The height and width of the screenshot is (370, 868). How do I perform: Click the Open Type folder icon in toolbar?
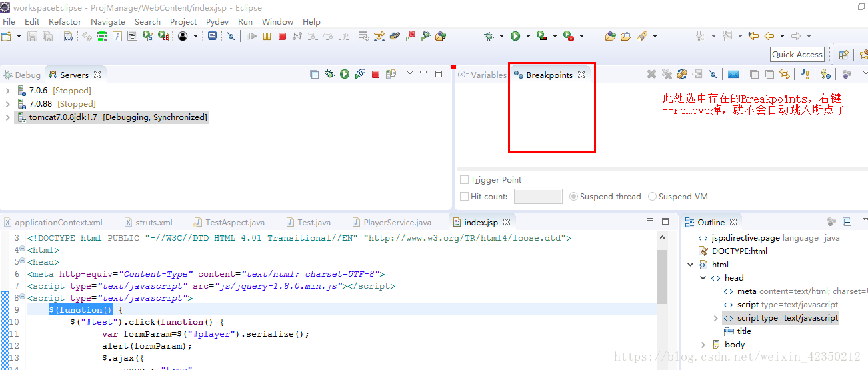610,36
